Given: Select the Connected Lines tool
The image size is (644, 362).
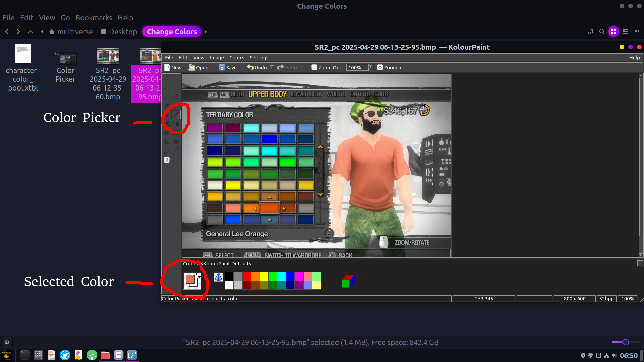Looking at the screenshot, I should [167, 151].
